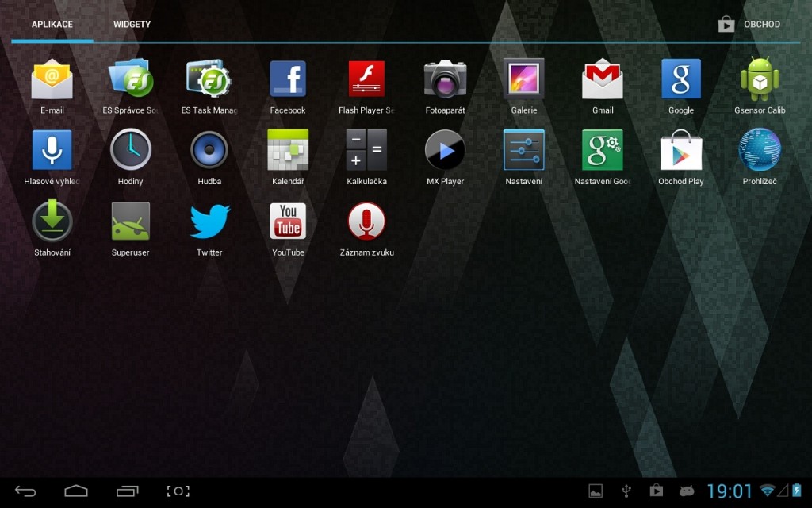The height and width of the screenshot is (508, 812).
Task: Tap the battery status icon
Action: [796, 490]
